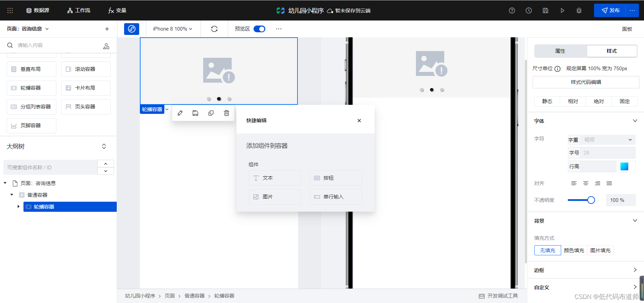Click 样式代码编辑 button

tap(586, 82)
